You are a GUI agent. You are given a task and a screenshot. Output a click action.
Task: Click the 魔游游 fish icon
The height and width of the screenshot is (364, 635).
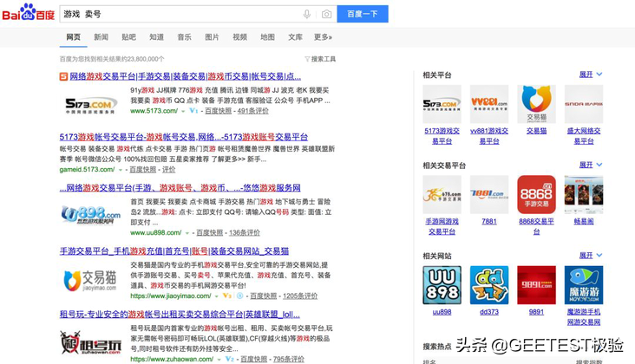click(584, 285)
